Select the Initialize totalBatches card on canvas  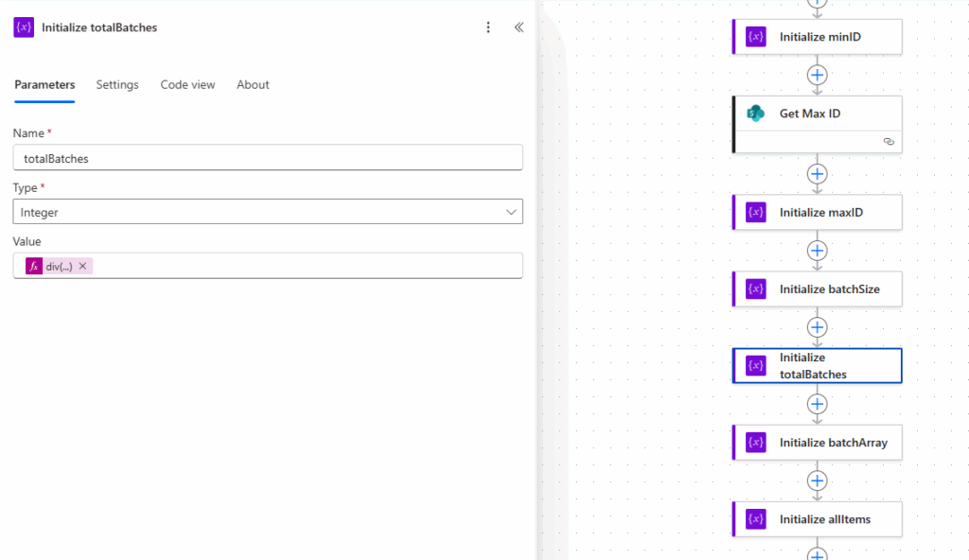click(817, 366)
